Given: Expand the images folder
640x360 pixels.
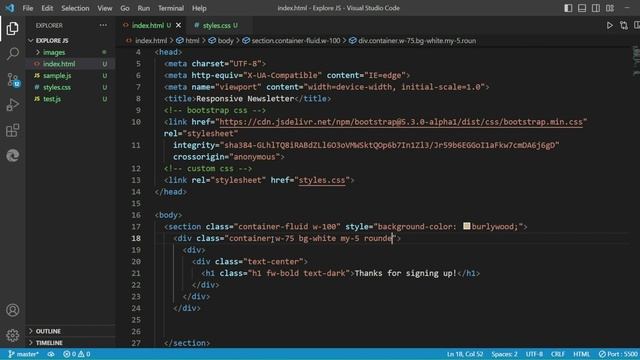Looking at the screenshot, I should [x=71, y=52].
